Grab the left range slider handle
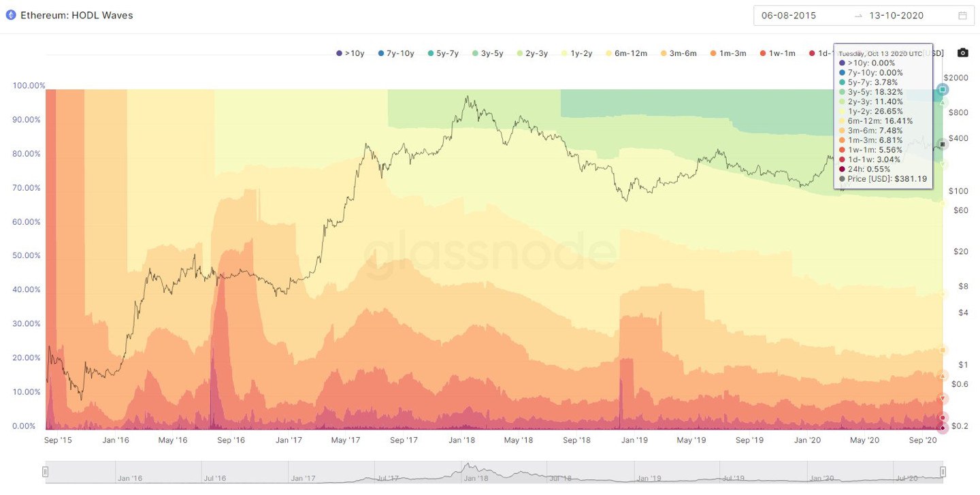This screenshot has height=495, width=980. pos(46,471)
